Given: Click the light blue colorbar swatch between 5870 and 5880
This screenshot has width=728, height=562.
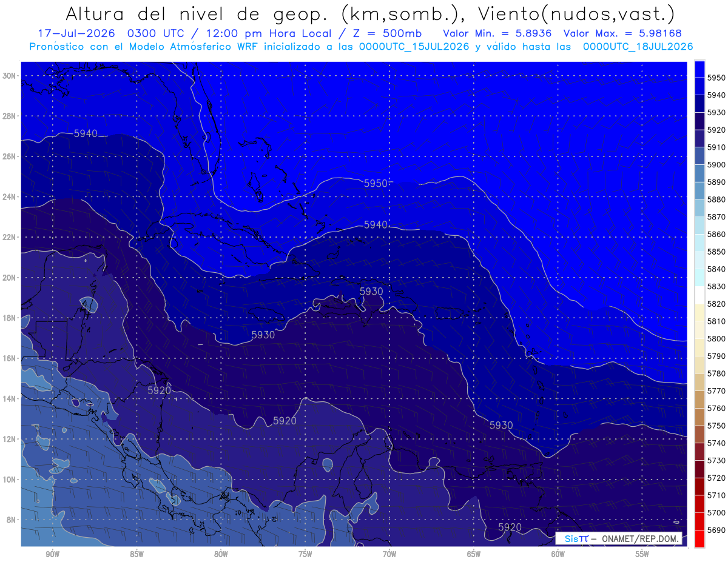Looking at the screenshot, I should (699, 208).
